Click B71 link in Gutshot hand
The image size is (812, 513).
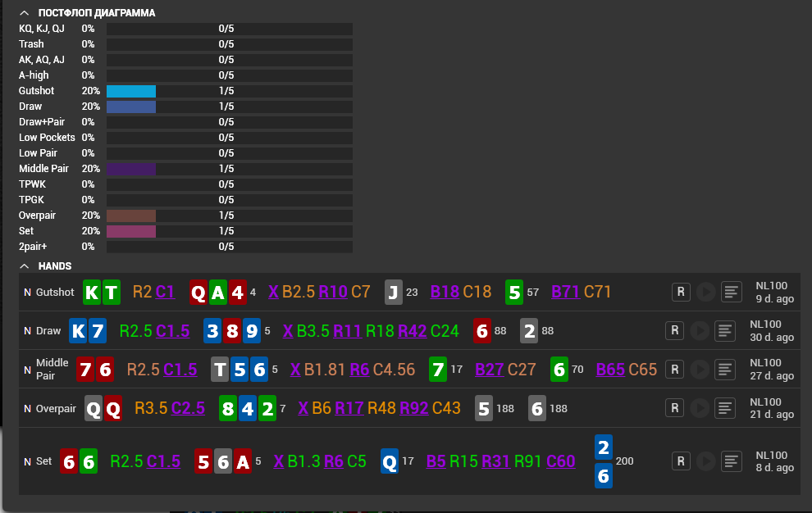[565, 292]
